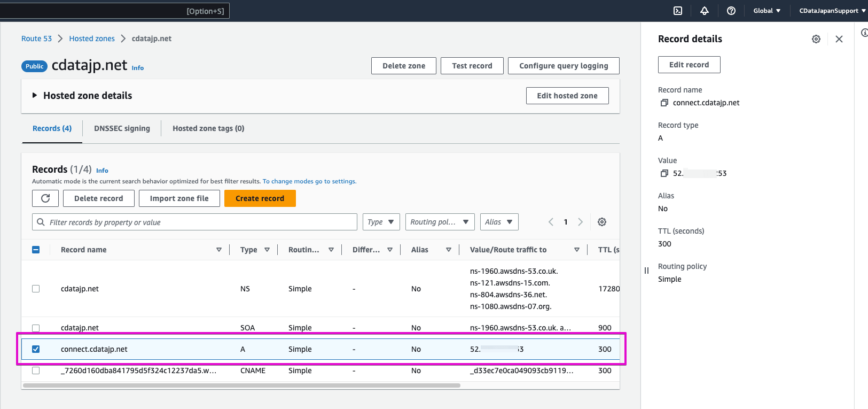This screenshot has height=409, width=868.
Task: Click the Public zone badge
Action: pyautogui.click(x=34, y=66)
